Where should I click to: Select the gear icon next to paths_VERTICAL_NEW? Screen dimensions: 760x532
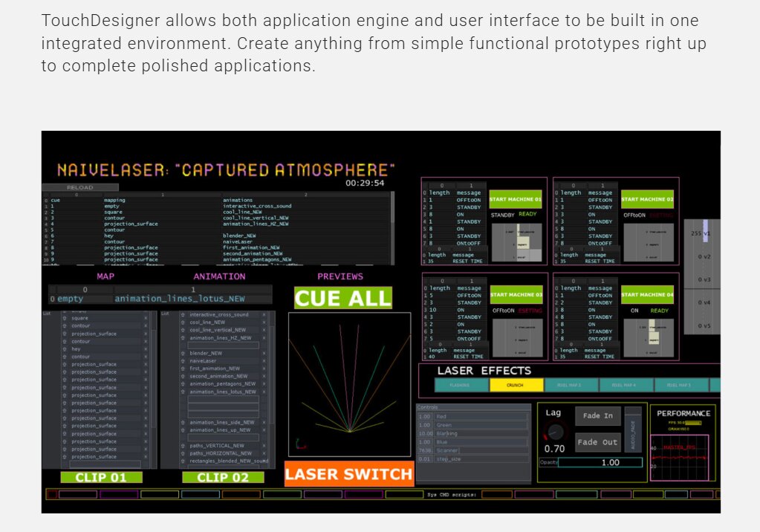(182, 446)
